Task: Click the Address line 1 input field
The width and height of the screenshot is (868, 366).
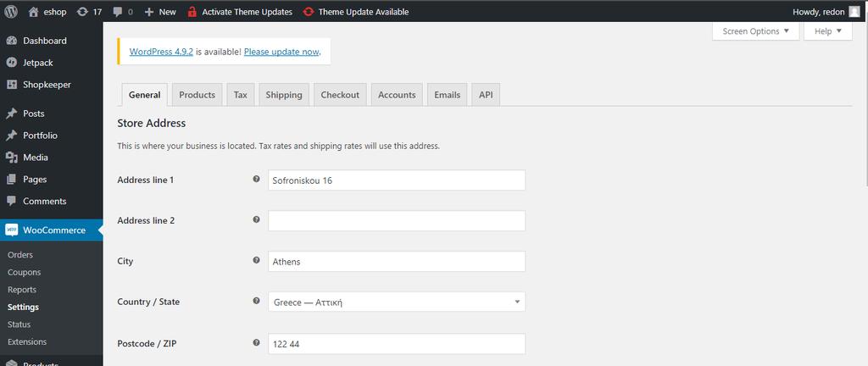Action: (x=397, y=180)
